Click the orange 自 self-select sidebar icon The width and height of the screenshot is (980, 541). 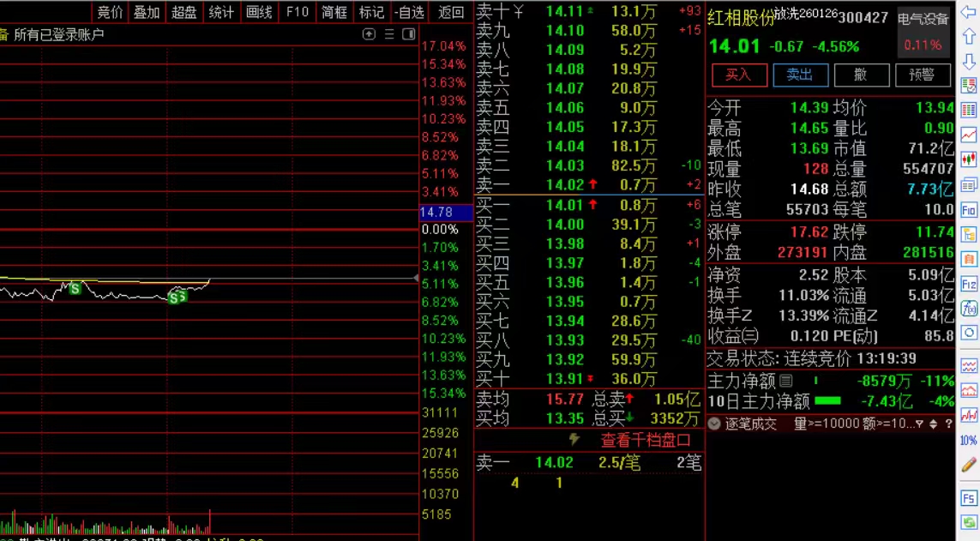[x=969, y=259]
